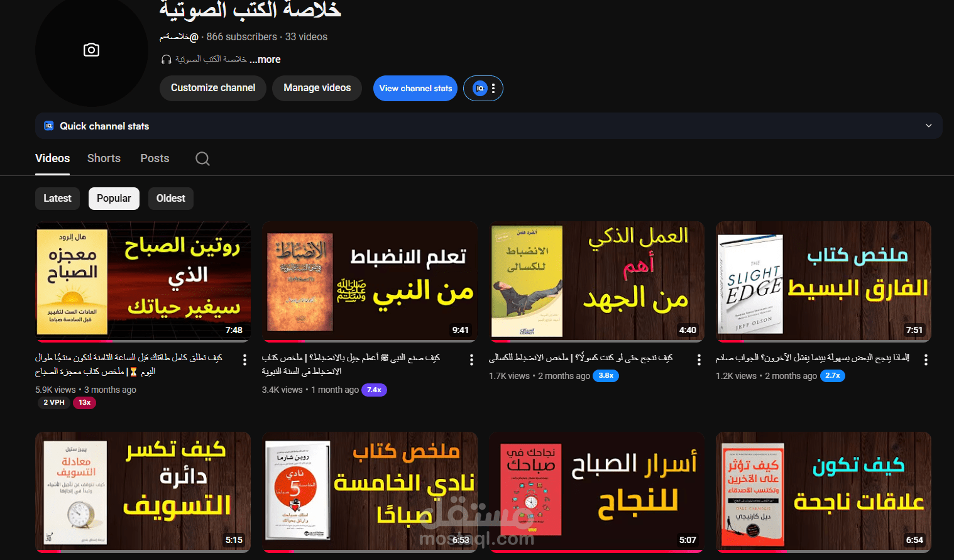The width and height of the screenshot is (954, 560).
Task: Click the '33 videos' count text
Action: 306,37
